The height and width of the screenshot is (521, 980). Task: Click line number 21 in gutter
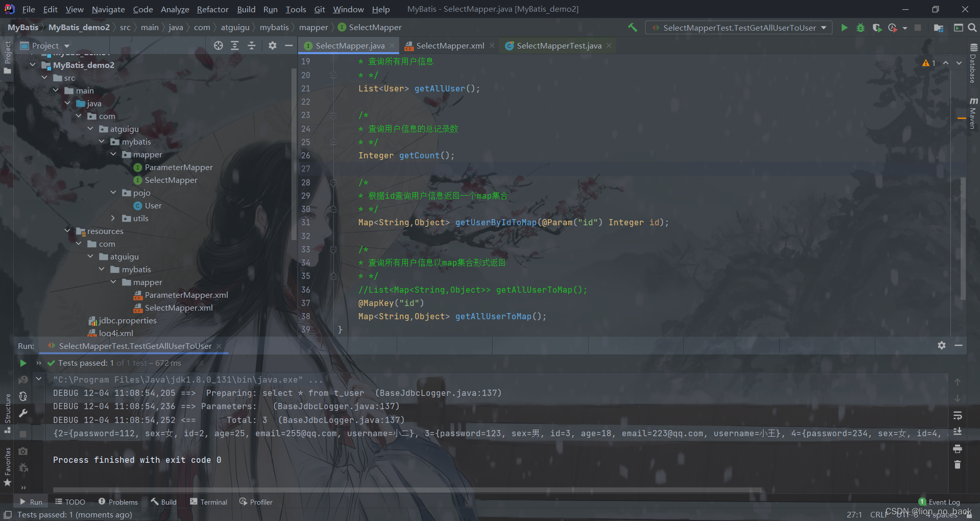click(305, 88)
